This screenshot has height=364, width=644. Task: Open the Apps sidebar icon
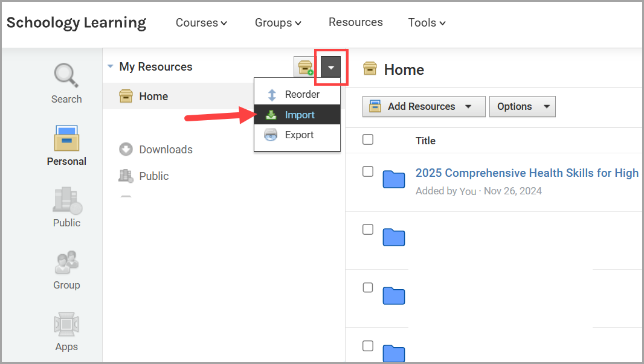pos(66,325)
